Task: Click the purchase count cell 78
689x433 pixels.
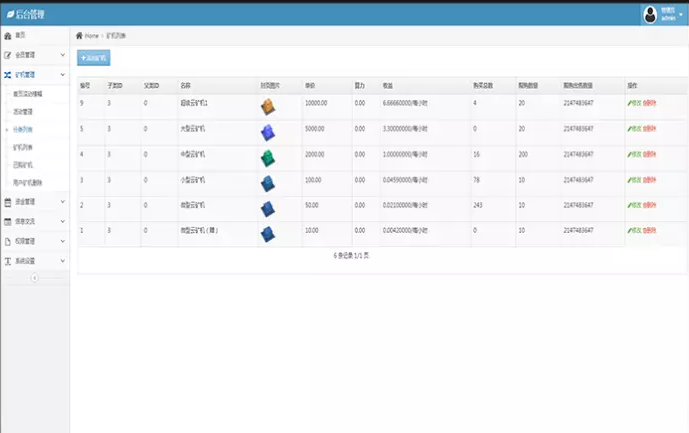Action: click(476, 180)
